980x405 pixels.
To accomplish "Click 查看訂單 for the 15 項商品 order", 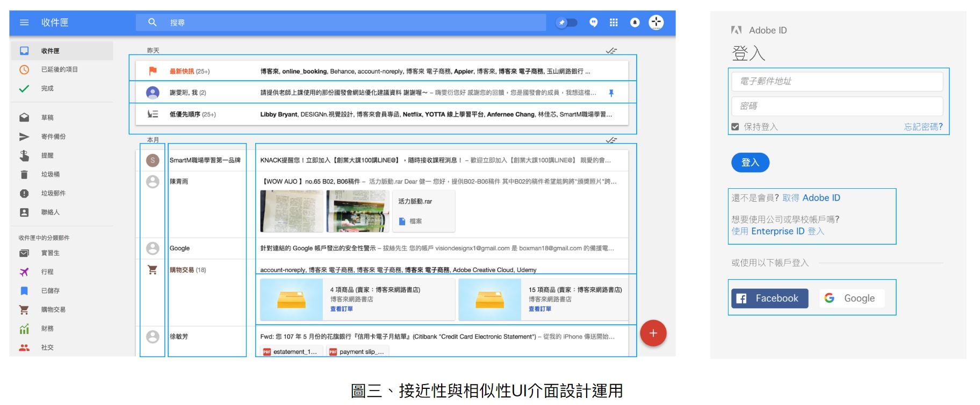I will point(540,309).
